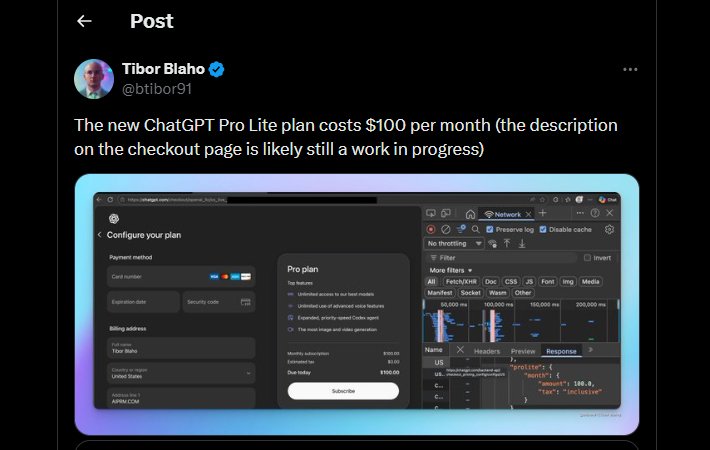
Task: Click the network search magnifier icon
Action: point(475,230)
